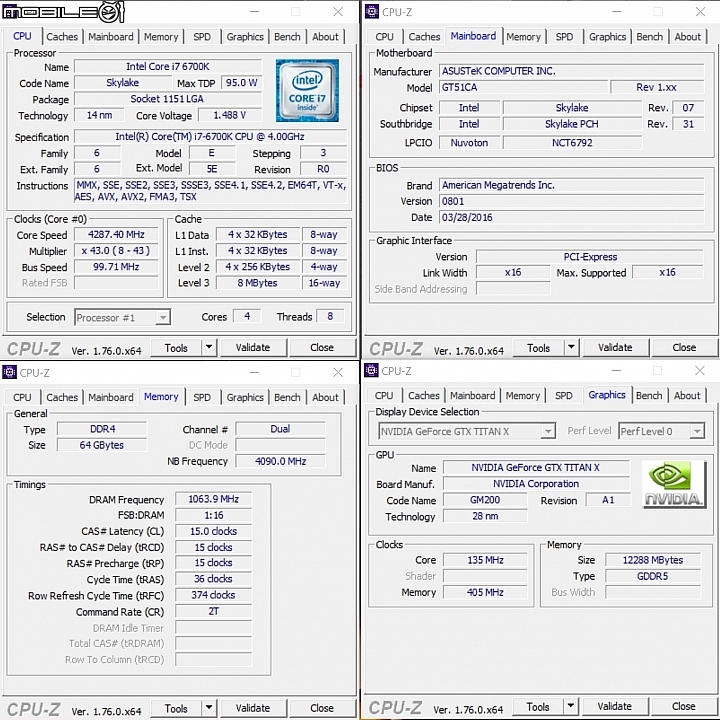
Task: Open Caches tab in Memory window
Action: coord(62,397)
